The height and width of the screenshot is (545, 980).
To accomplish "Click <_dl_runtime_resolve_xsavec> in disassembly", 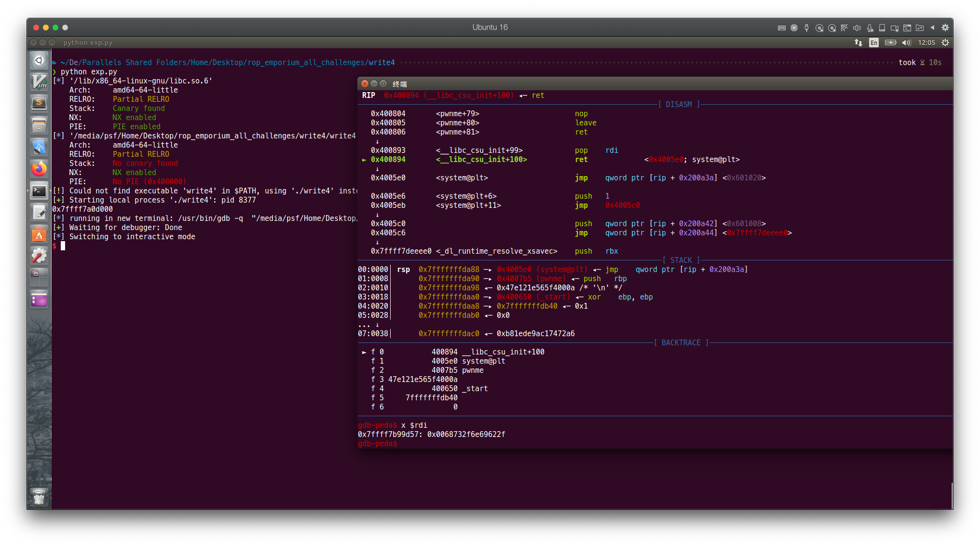I will tap(497, 251).
